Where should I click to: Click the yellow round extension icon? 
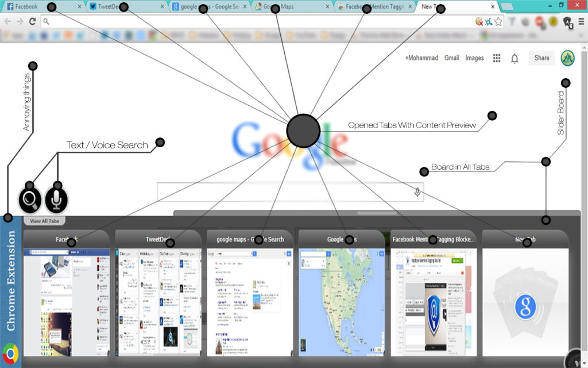(553, 21)
